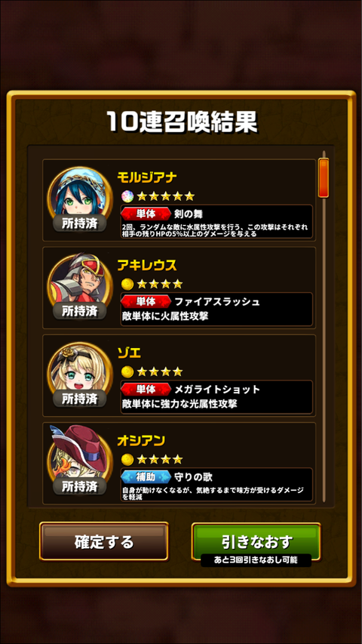Open the 守りの歌 skill description box
The height and width of the screenshot is (644, 362).
(x=216, y=485)
